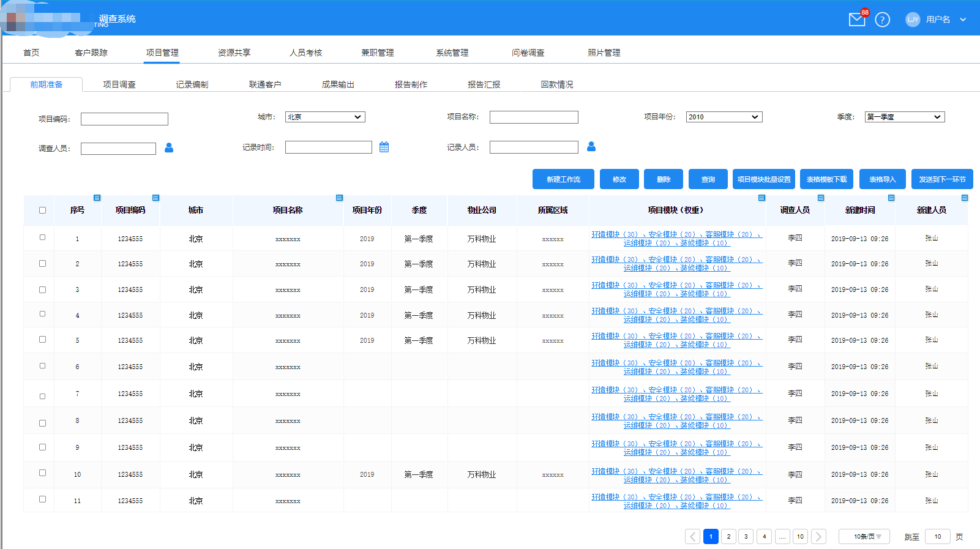
Task: Click the pagination ellipsis button
Action: point(782,537)
